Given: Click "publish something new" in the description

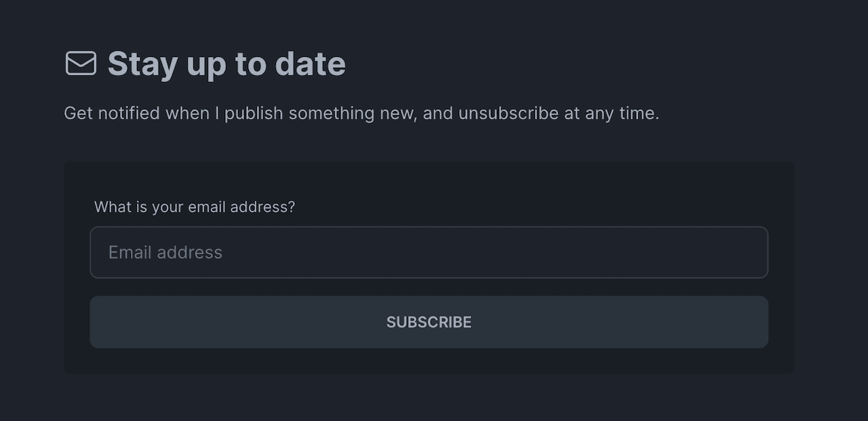Looking at the screenshot, I should 319,113.
